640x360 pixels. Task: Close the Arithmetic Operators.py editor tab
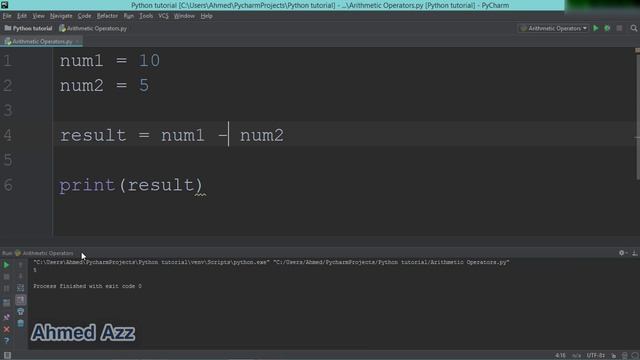pyautogui.click(x=78, y=41)
